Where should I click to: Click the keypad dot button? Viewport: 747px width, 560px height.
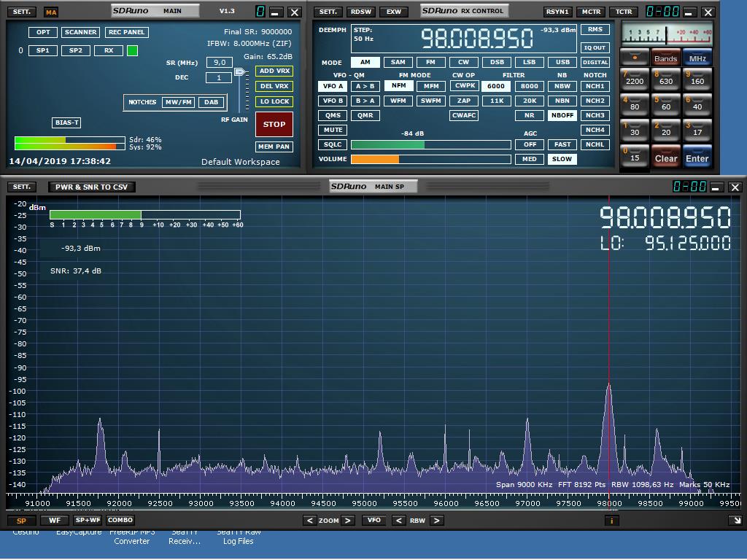click(634, 57)
